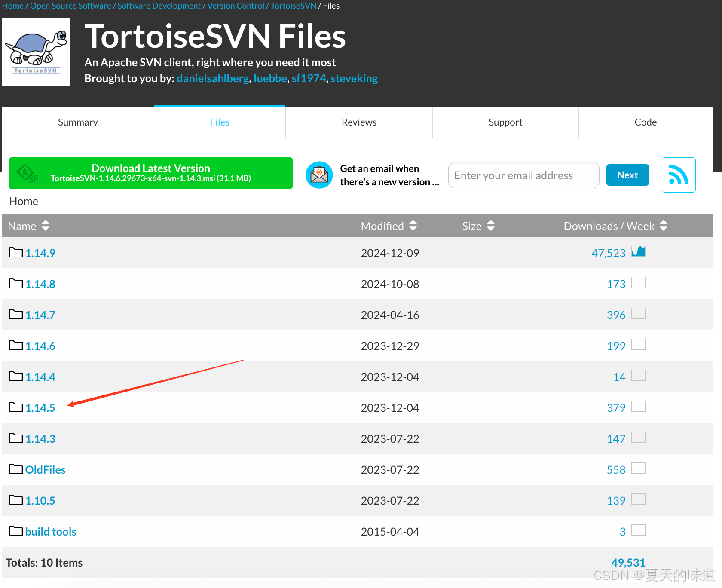This screenshot has height=588, width=722.
Task: Click the Home breadcrumb link at top
Action: point(13,6)
